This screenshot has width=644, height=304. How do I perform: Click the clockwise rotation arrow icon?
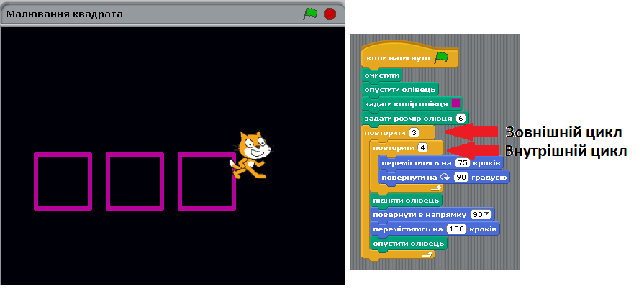(x=445, y=178)
